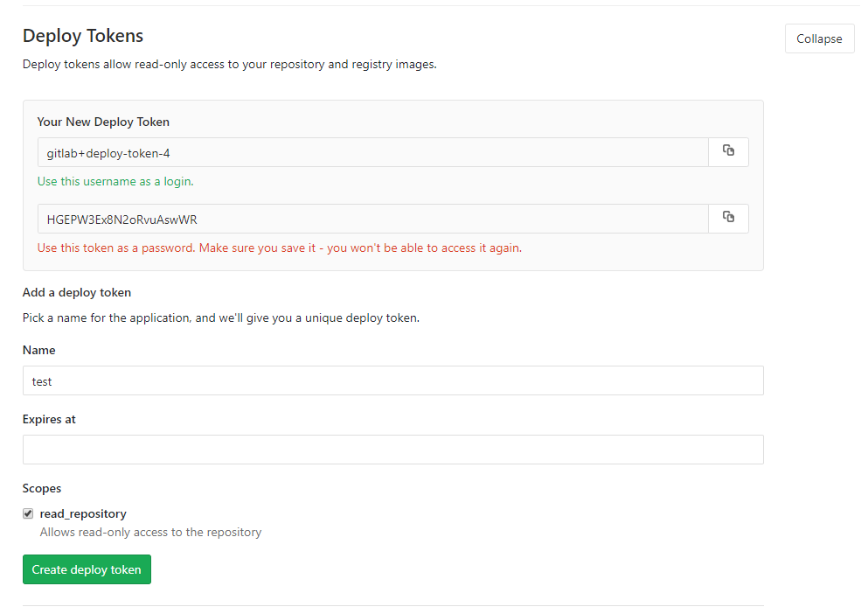Collapse the Deploy Tokens section
868x607 pixels.
pyautogui.click(x=819, y=38)
